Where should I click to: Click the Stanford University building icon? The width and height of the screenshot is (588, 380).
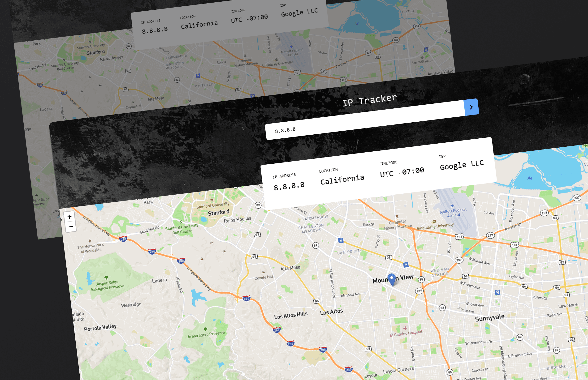point(212,200)
